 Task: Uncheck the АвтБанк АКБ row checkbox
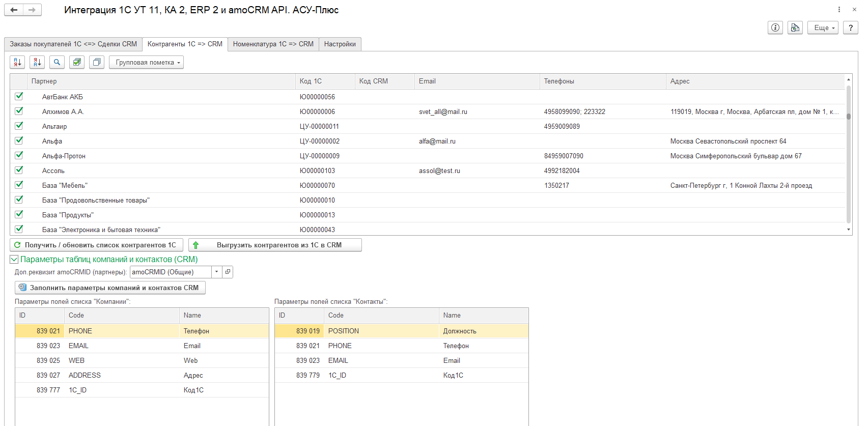click(x=19, y=96)
